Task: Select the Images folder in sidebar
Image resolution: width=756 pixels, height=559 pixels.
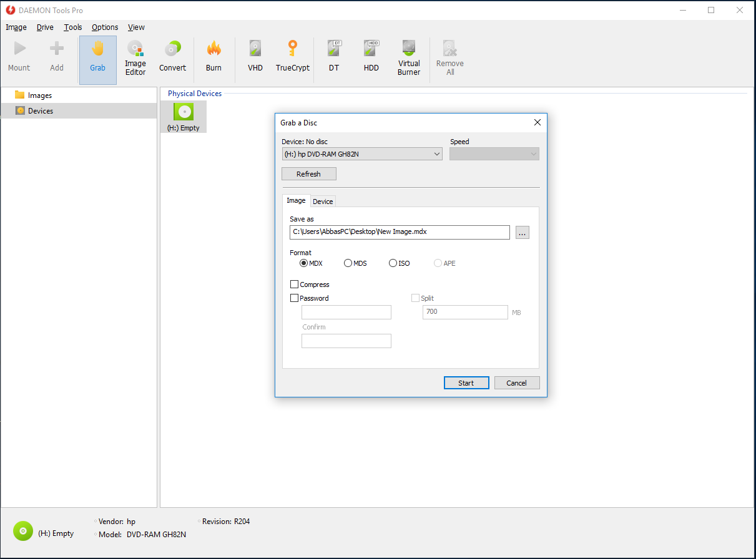Action: pos(79,95)
